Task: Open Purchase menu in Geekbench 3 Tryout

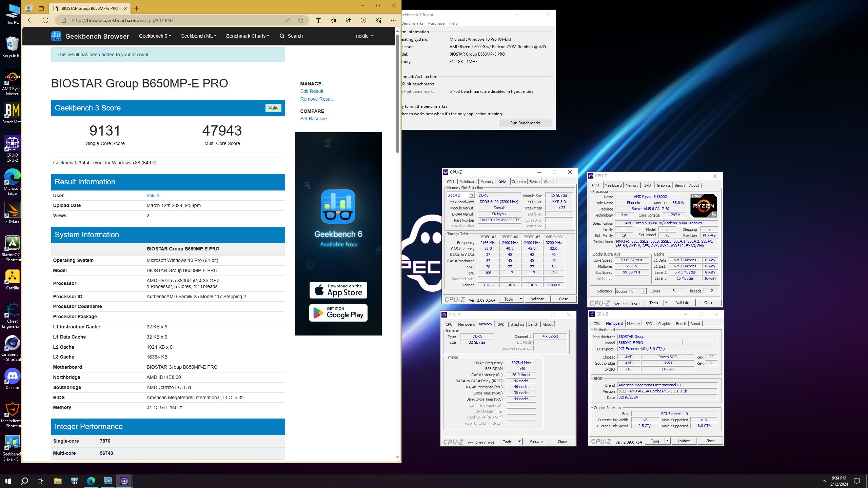Action: (x=436, y=23)
